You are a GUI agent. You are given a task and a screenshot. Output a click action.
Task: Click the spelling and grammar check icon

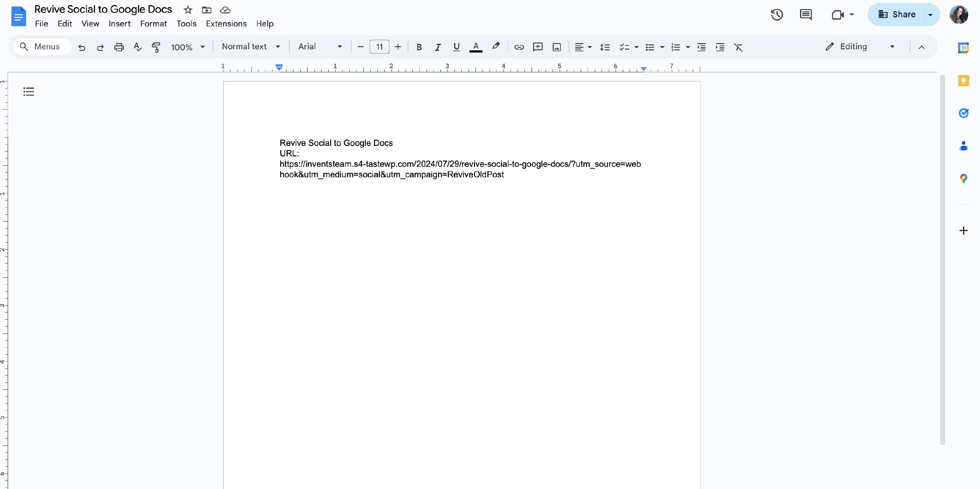(137, 47)
